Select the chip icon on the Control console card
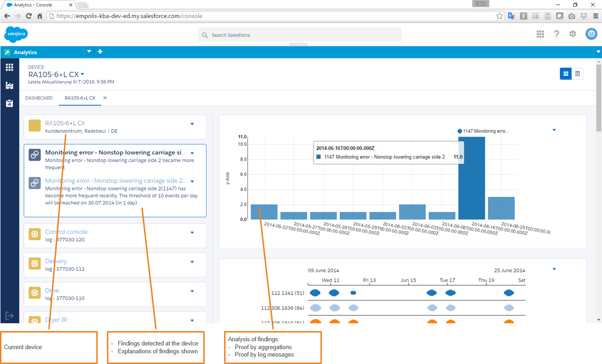602x364 pixels. coord(34,235)
